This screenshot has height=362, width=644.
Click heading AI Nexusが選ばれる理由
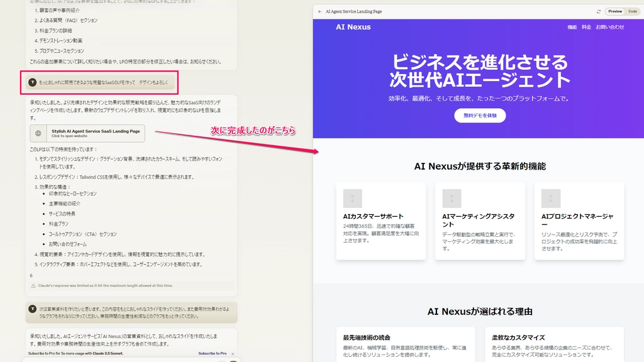click(480, 312)
